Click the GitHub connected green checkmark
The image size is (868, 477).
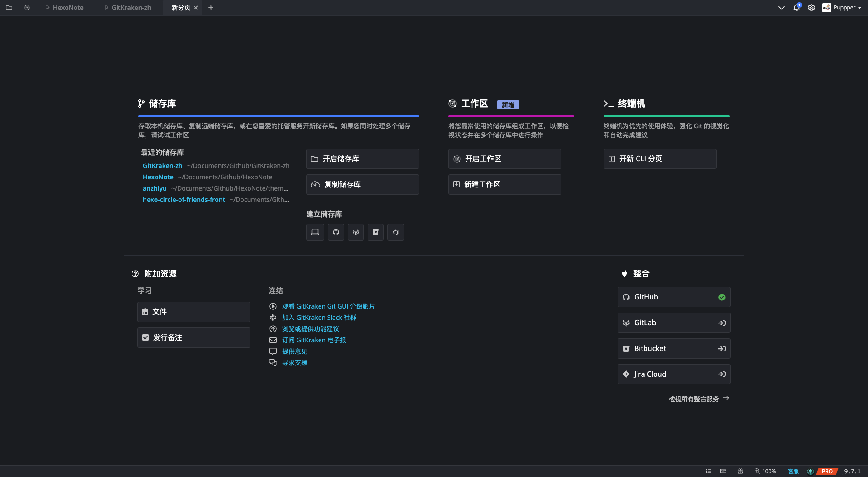(x=722, y=297)
